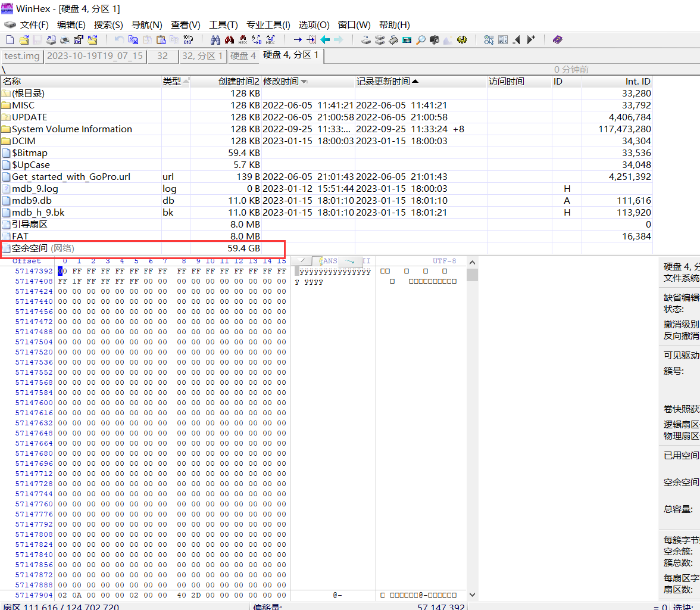Sort by 类型 column header
This screenshot has height=610, width=700.
[176, 82]
